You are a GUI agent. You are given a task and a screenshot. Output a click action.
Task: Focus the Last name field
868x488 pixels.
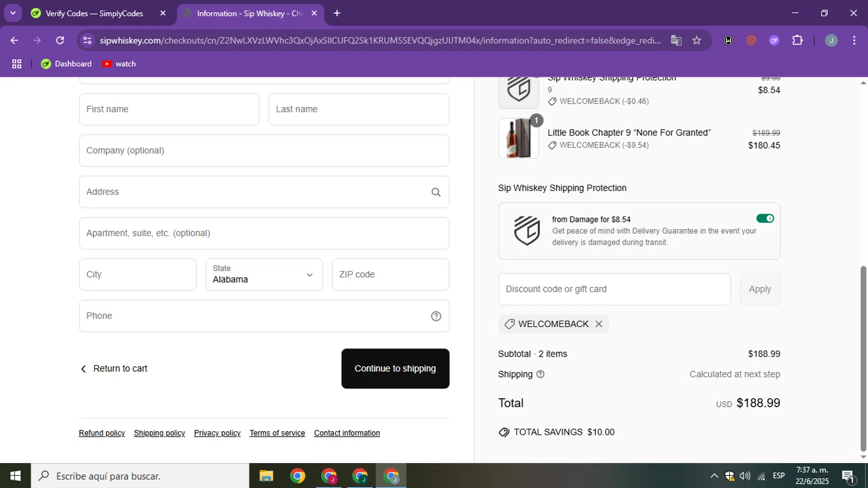coord(359,109)
